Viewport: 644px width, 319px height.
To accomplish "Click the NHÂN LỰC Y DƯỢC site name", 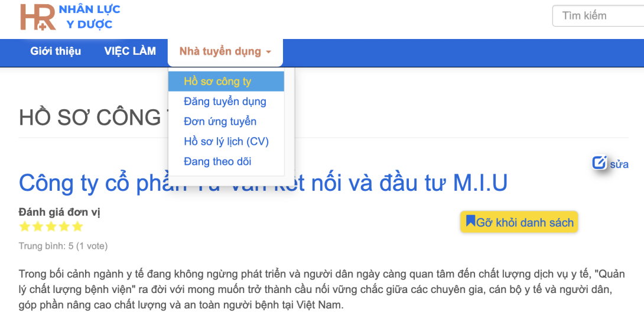I will pos(89,17).
